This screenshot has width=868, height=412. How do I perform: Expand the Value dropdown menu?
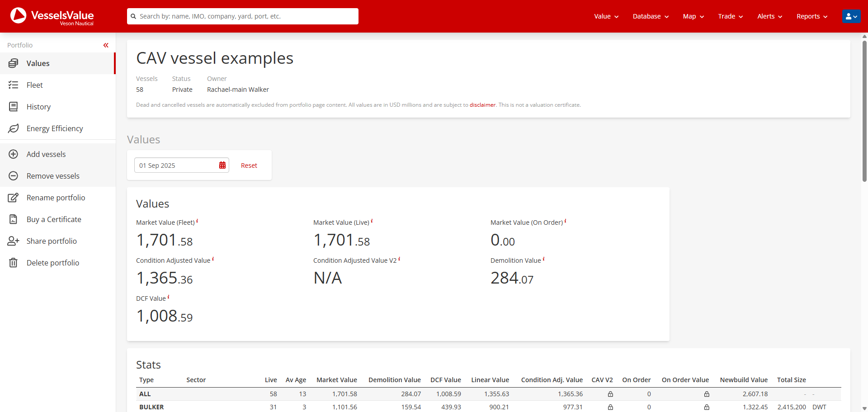point(606,16)
